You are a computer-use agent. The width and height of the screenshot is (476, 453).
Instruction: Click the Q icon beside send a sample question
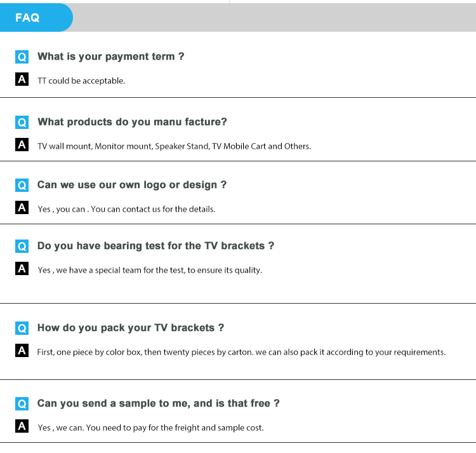click(x=22, y=403)
